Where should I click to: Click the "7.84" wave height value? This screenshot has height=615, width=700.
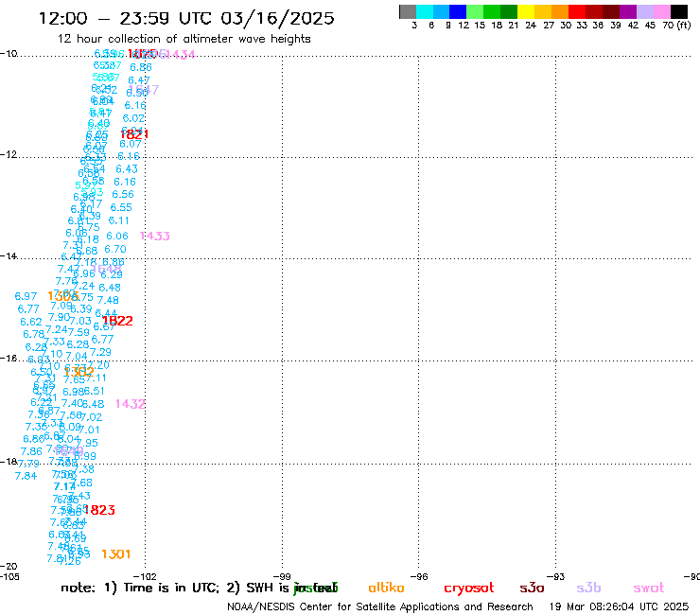[x=26, y=476]
